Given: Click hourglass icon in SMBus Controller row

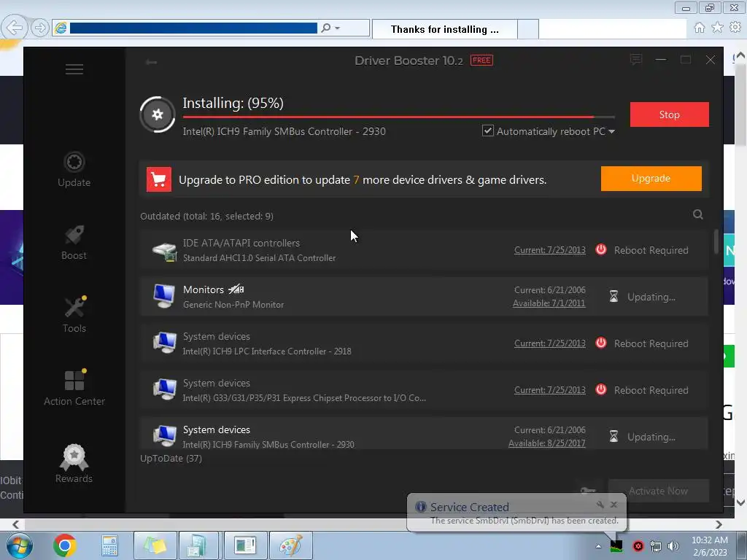Looking at the screenshot, I should (x=614, y=436).
